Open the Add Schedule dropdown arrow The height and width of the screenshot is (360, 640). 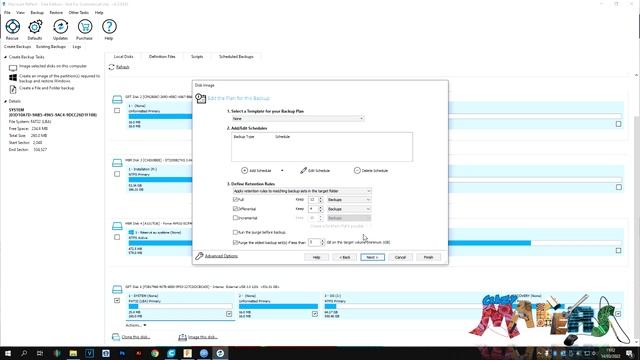282,171
